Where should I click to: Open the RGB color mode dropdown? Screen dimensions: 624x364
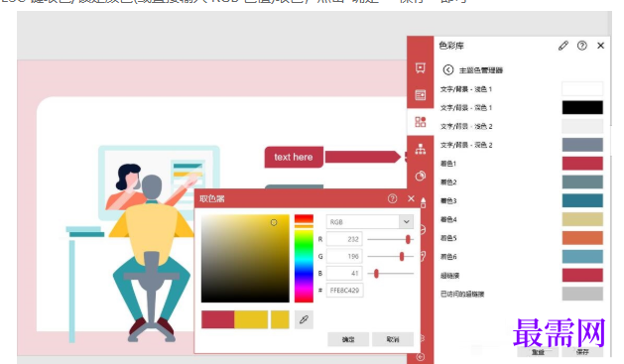click(x=407, y=221)
